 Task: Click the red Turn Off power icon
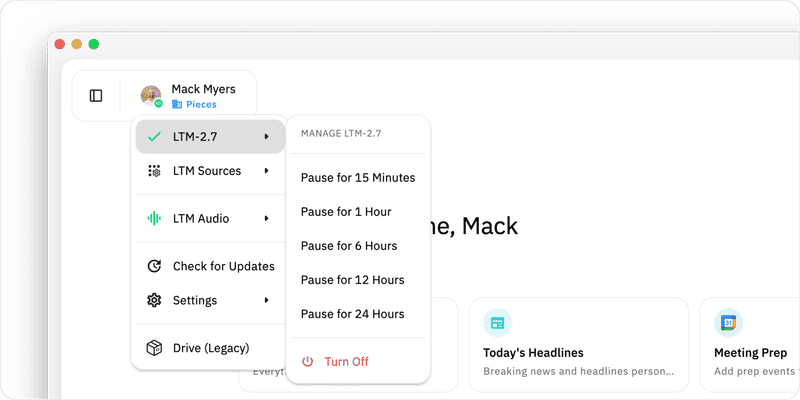coord(307,362)
